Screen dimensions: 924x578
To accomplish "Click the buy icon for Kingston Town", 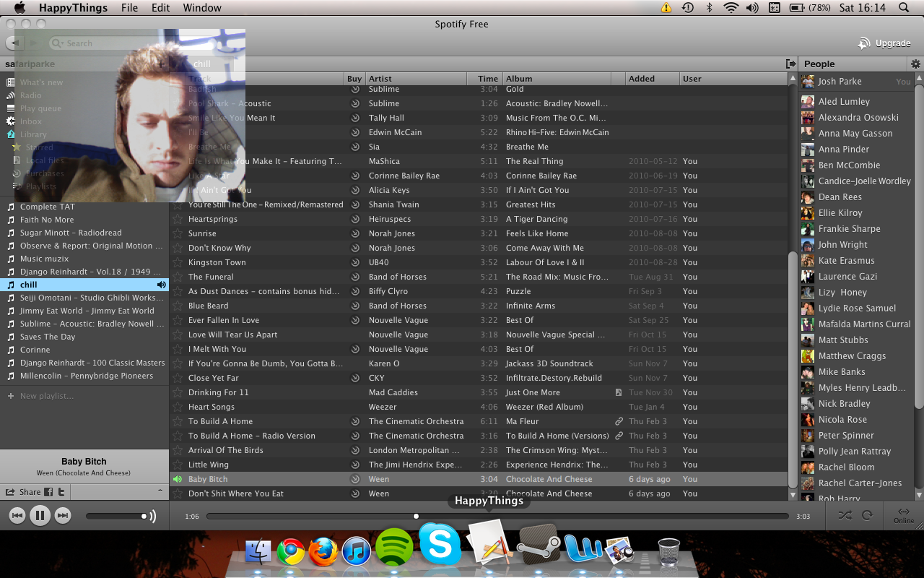I will tap(354, 262).
